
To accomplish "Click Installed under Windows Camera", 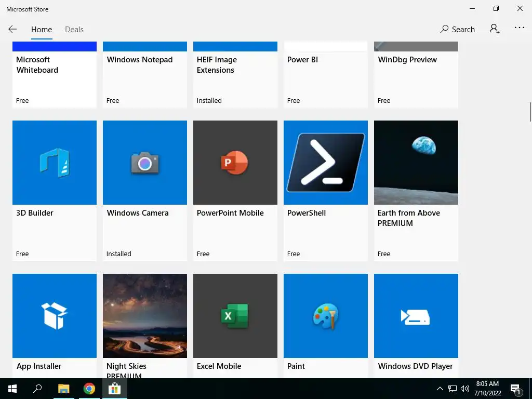I will click(x=119, y=254).
